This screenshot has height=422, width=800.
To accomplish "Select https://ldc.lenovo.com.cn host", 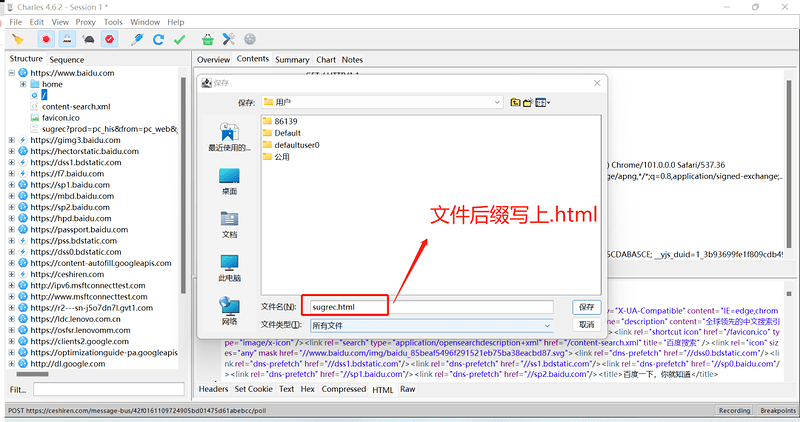I will click(x=76, y=319).
